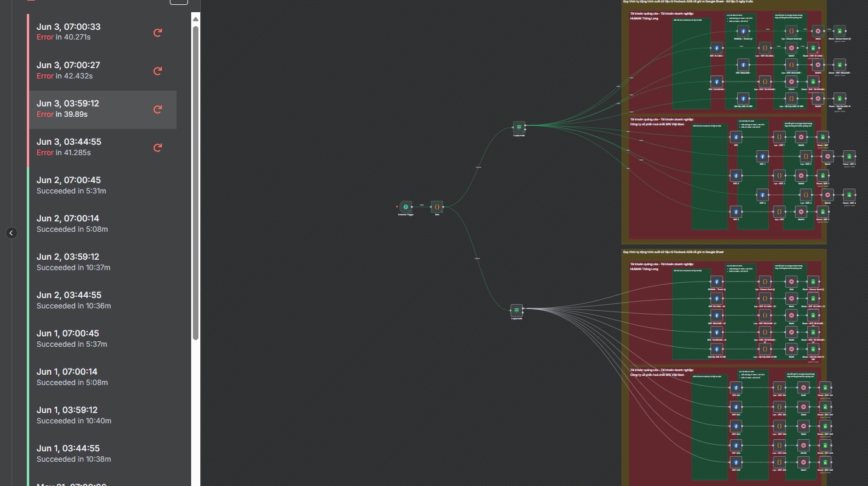The image size is (868, 486).
Task: Open the Jun 2, 07:00:14 succeeded execution
Action: 102,224
